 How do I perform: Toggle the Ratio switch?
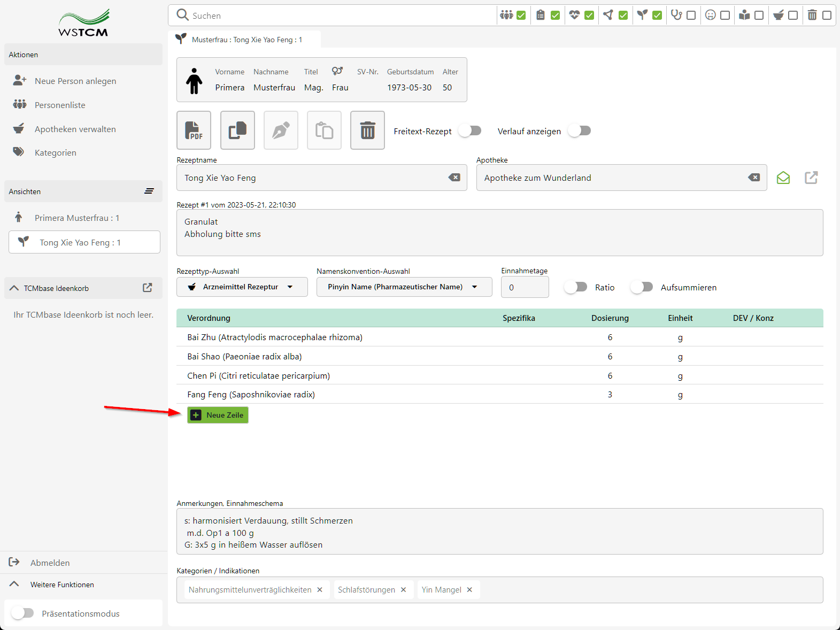pyautogui.click(x=576, y=287)
